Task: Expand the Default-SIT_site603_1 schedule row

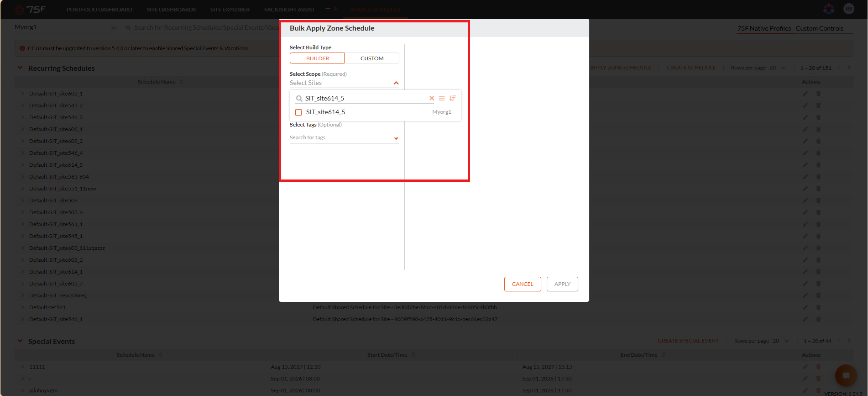Action: 23,94
